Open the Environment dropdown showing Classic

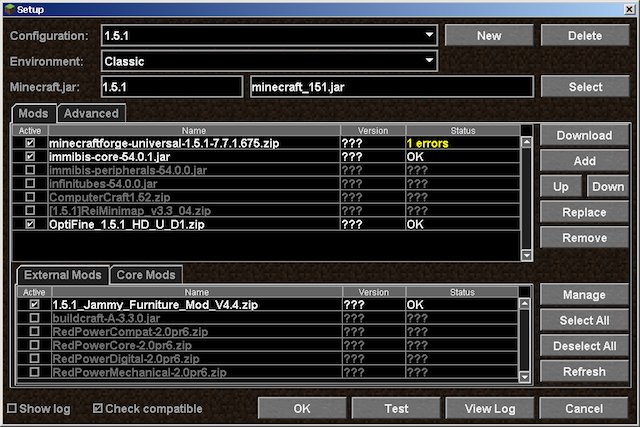coord(269,61)
